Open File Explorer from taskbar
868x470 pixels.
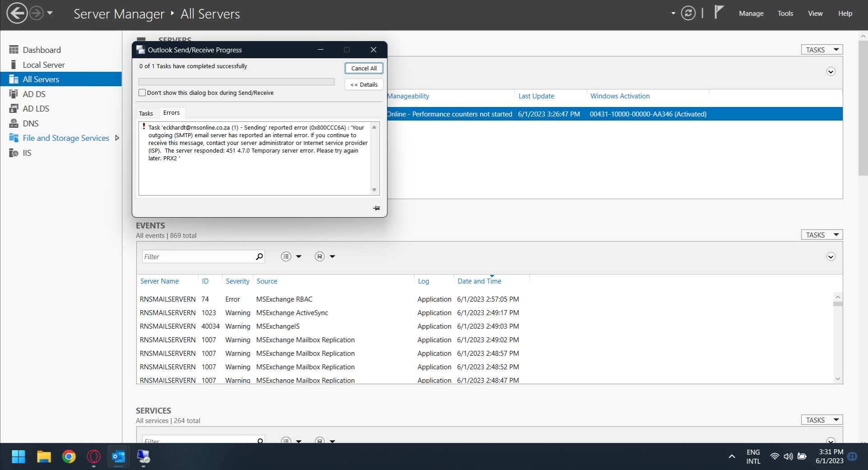pos(44,457)
